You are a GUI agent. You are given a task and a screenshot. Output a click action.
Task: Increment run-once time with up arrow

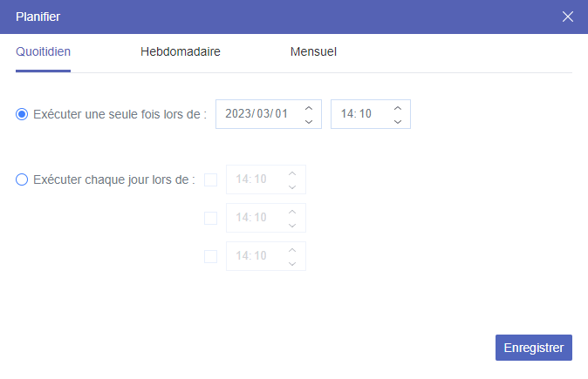coord(398,108)
